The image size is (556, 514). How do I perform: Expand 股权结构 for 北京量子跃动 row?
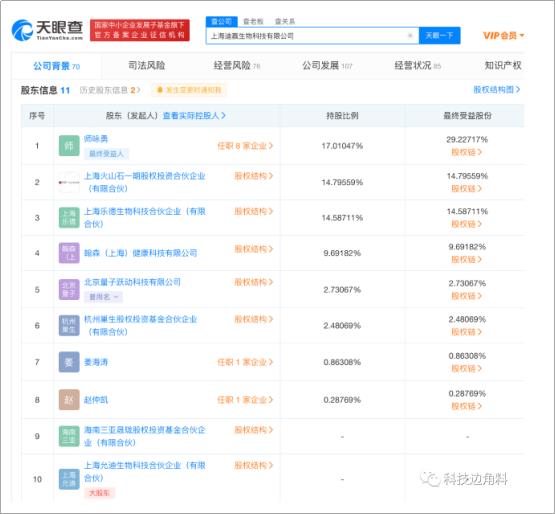tap(253, 282)
